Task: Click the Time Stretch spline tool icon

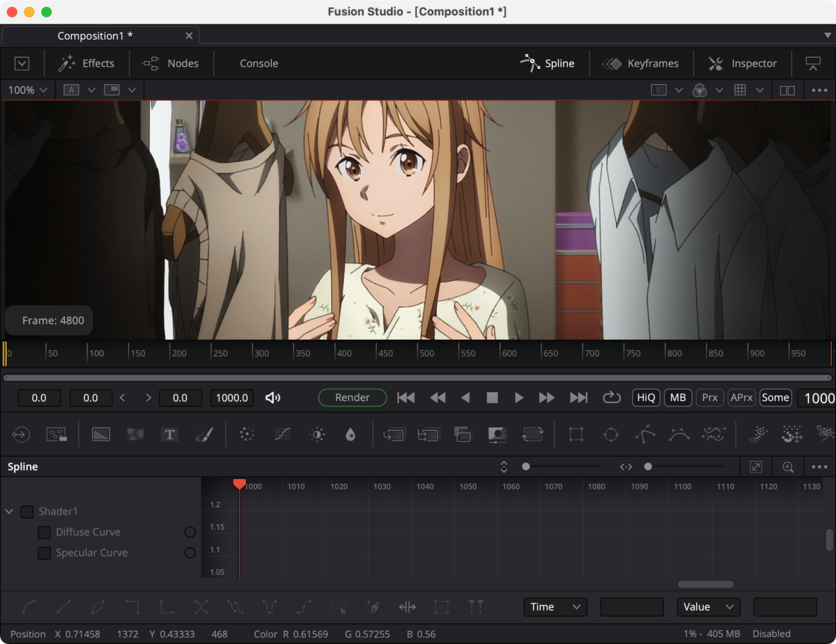Action: [408, 607]
